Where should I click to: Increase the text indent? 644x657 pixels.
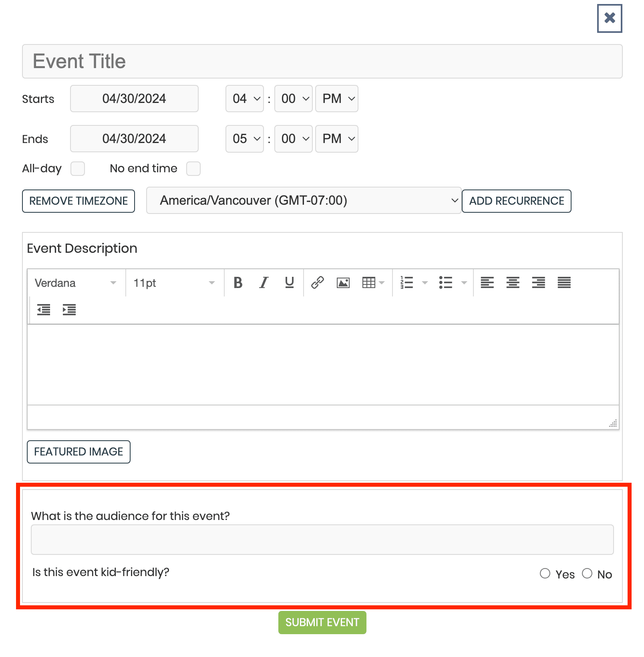69,309
